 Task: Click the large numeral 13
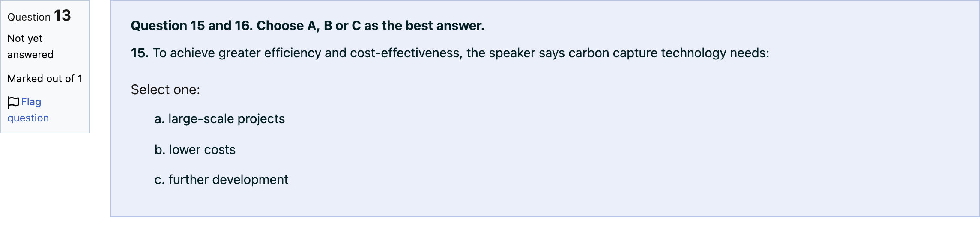(63, 16)
